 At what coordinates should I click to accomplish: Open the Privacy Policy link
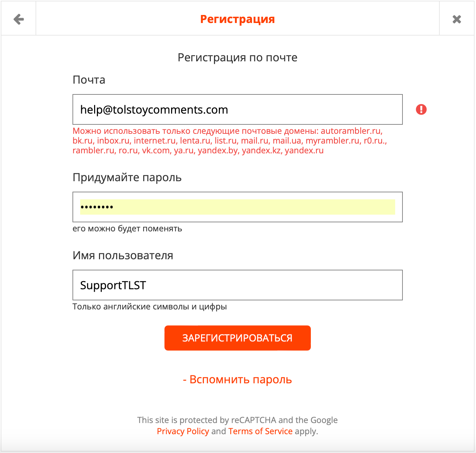point(183,431)
